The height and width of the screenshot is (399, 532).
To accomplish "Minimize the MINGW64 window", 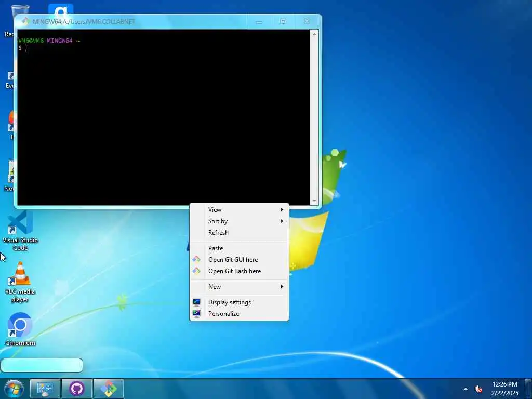I will pyautogui.click(x=259, y=22).
